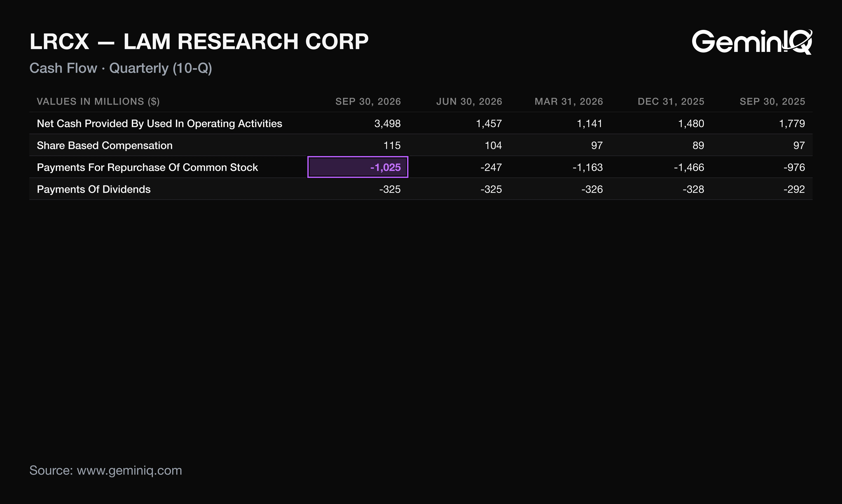Click the LRCX — LAM RESEARCH CORP title
The image size is (842, 504).
tap(199, 42)
